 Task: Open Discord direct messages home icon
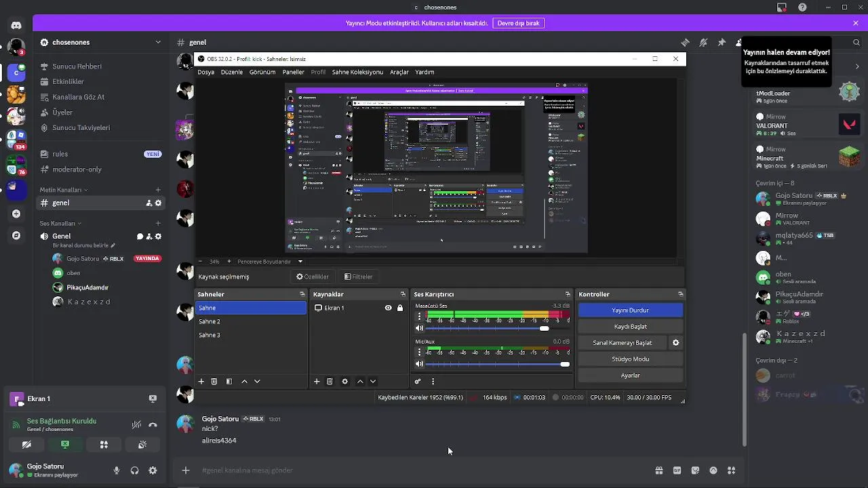[16, 25]
